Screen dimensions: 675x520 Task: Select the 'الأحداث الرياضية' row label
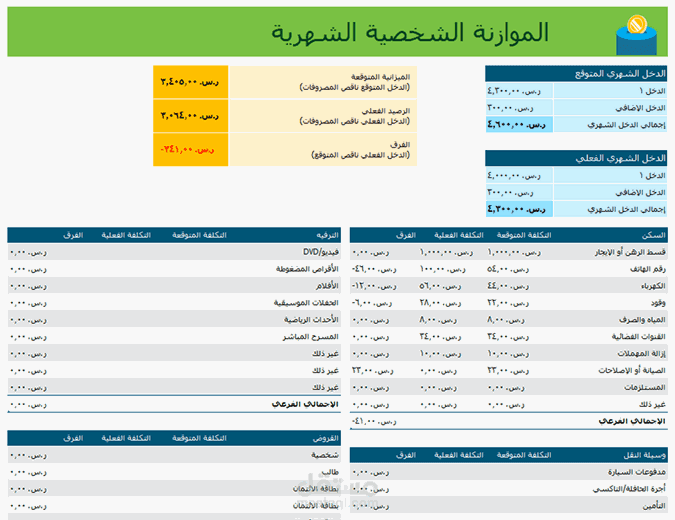click(311, 320)
